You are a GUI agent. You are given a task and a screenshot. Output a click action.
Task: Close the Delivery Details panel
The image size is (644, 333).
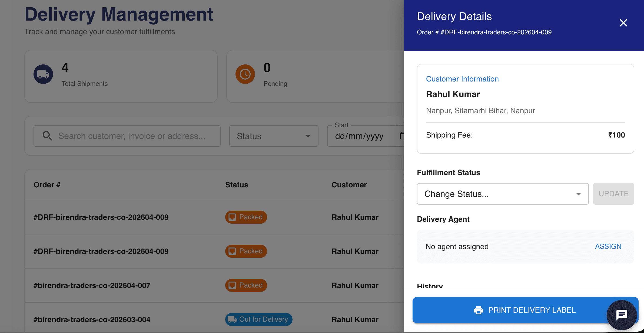coord(623,23)
